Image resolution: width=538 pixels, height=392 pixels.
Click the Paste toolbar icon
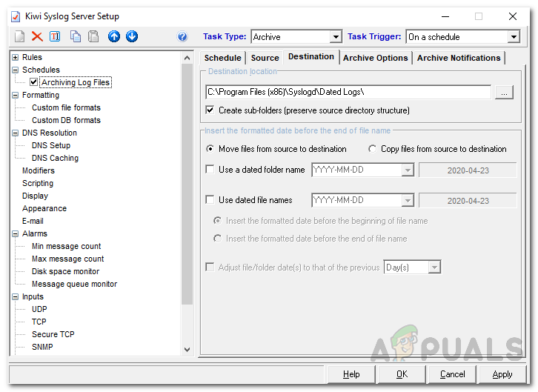93,36
